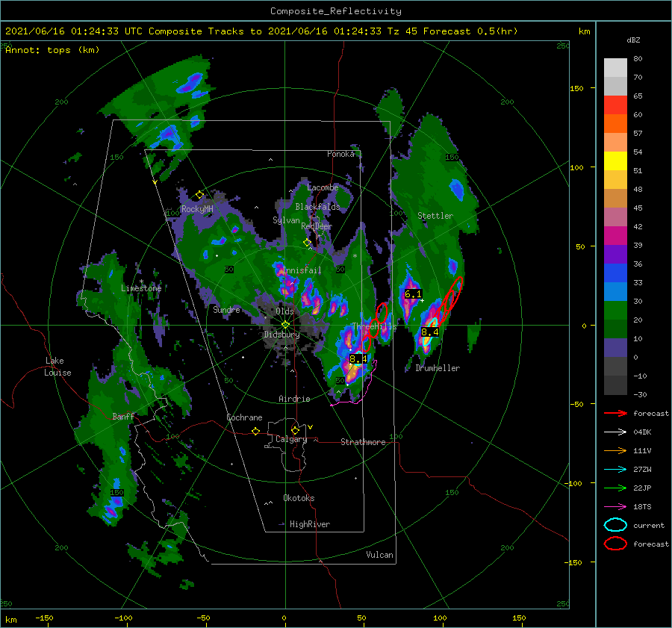Select the 10 dBZ slate purple swatch

(615, 348)
